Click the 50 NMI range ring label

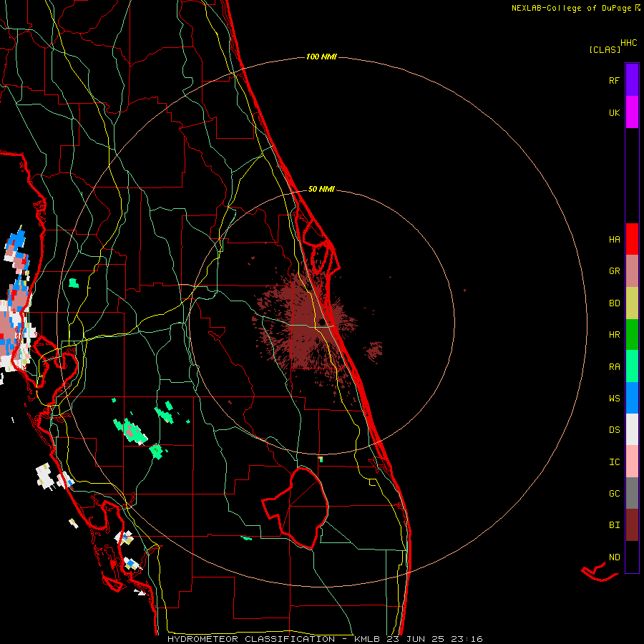pyautogui.click(x=321, y=189)
